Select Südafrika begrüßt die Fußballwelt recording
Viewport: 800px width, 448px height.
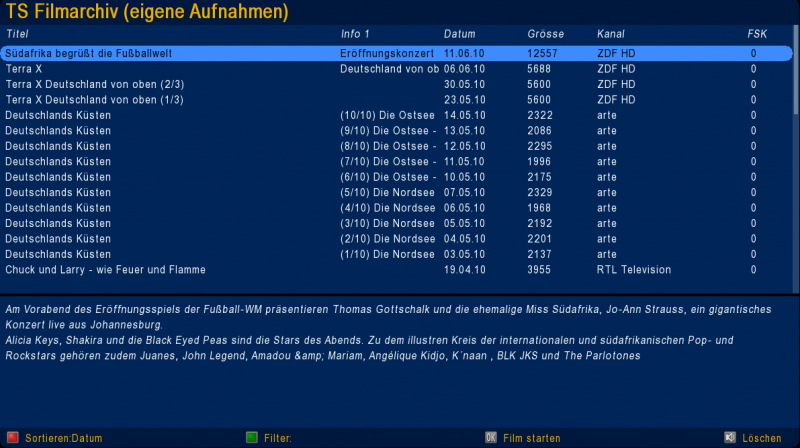tap(396, 54)
